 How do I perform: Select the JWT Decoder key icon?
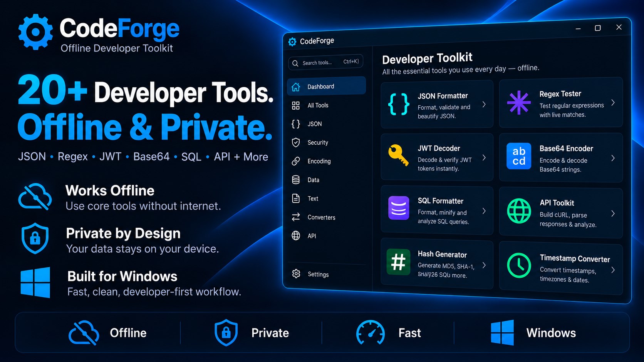tap(398, 155)
